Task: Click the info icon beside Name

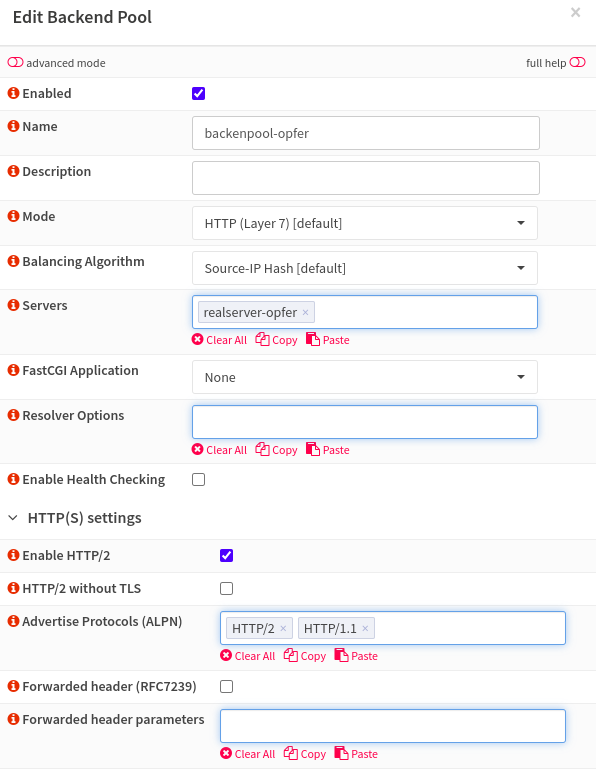Action: (14, 126)
